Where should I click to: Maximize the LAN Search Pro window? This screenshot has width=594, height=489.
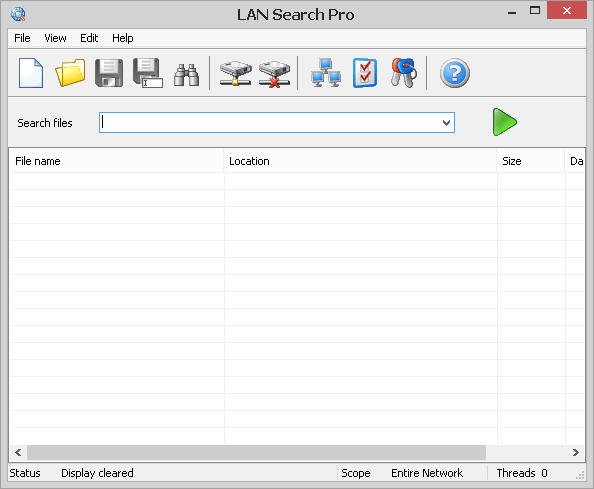pyautogui.click(x=535, y=11)
